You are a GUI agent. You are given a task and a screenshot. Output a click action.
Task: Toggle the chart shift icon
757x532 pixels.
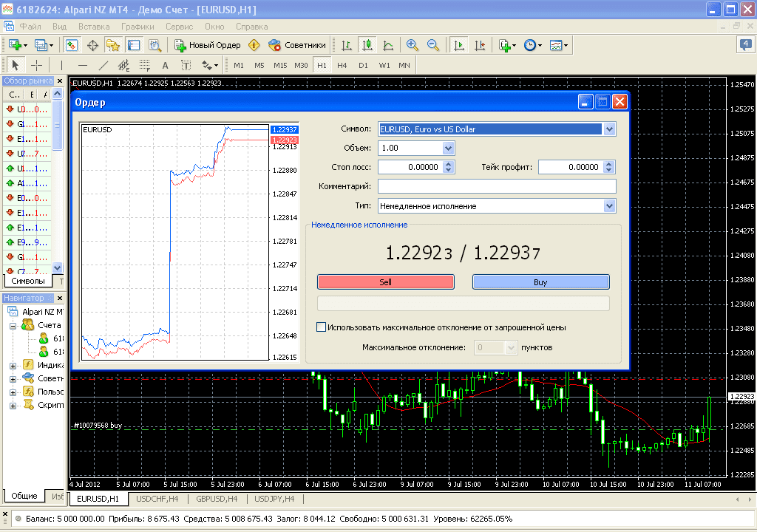[x=479, y=45]
